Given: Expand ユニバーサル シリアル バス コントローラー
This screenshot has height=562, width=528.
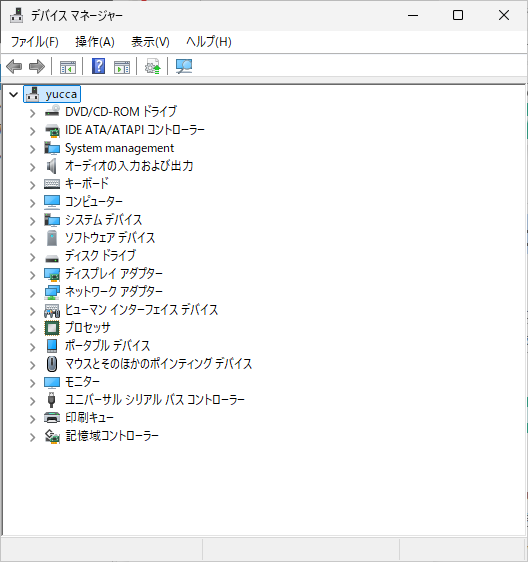Looking at the screenshot, I should [x=33, y=401].
